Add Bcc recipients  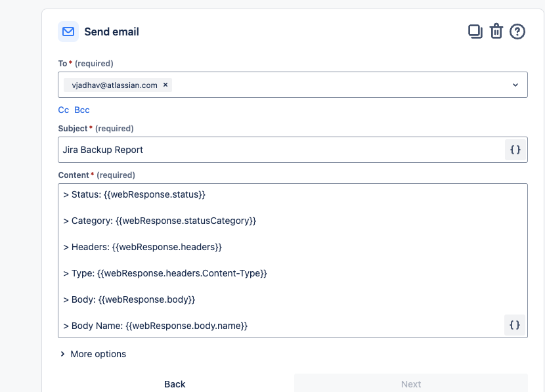[82, 110]
